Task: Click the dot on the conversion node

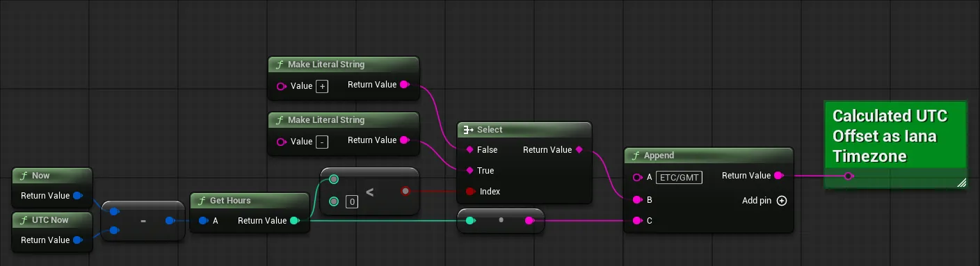Action: [x=501, y=221]
